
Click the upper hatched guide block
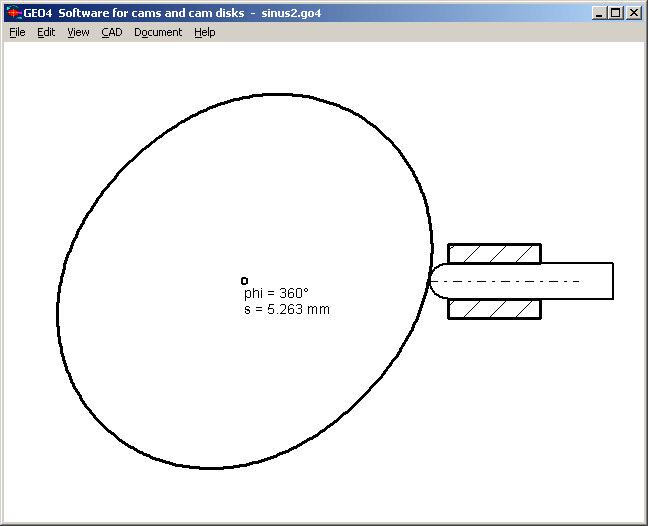click(x=494, y=253)
